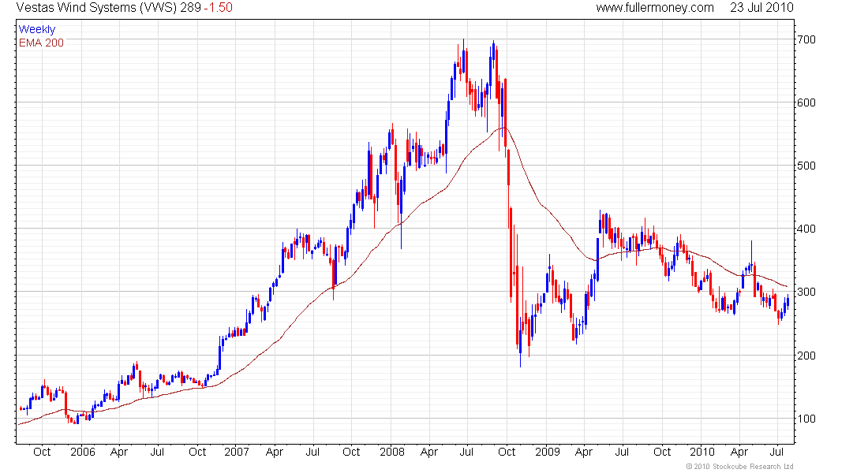The width and height of the screenshot is (868, 473).
Task: Click the 2007 year label on time axis
Action: (237, 452)
